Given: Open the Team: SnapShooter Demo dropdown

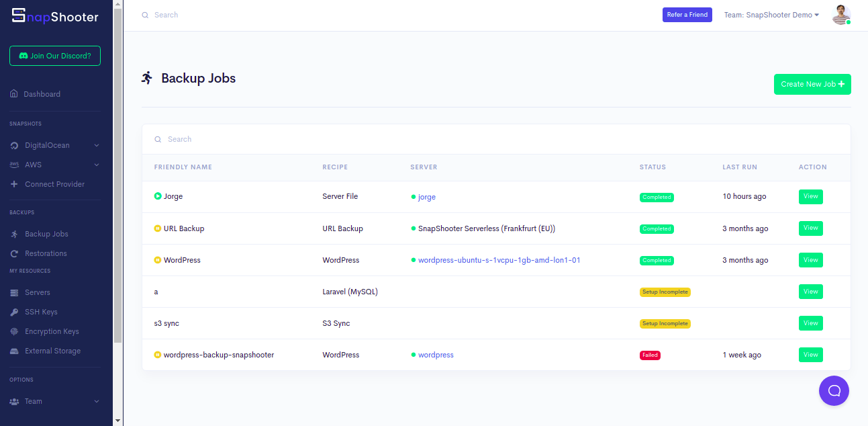Looking at the screenshot, I should click(771, 15).
